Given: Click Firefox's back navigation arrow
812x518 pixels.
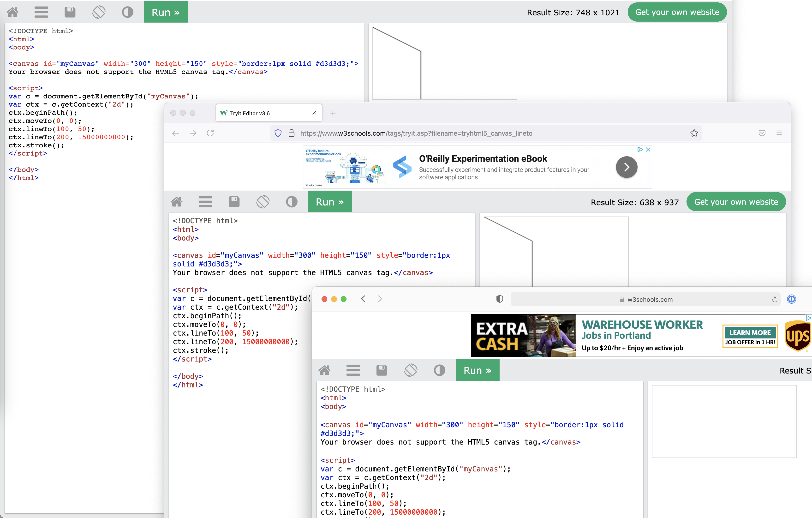Looking at the screenshot, I should [175, 133].
